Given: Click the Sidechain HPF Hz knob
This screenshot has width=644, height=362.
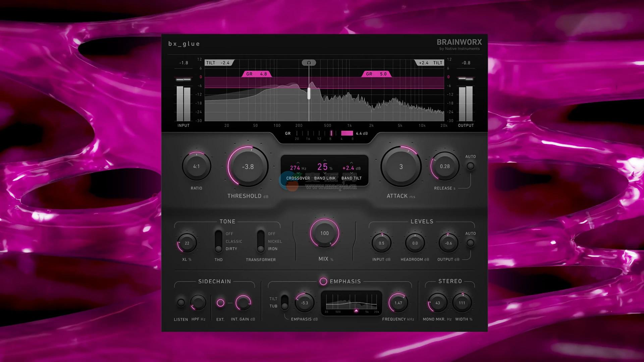Looking at the screenshot, I should (x=198, y=303).
